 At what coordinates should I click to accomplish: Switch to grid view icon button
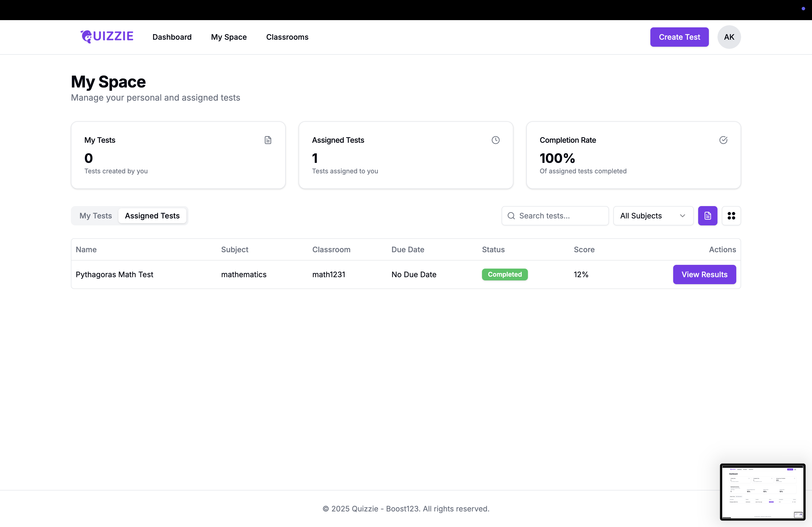[x=731, y=216]
